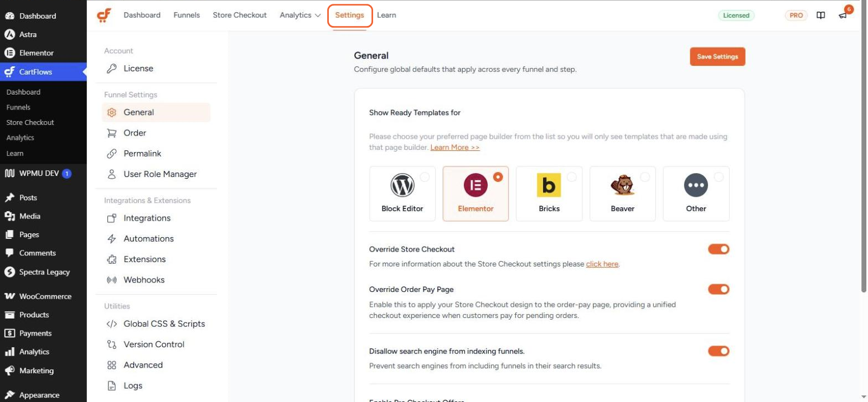Select the Block Editor radio option
This screenshot has height=402, width=868.
425,177
